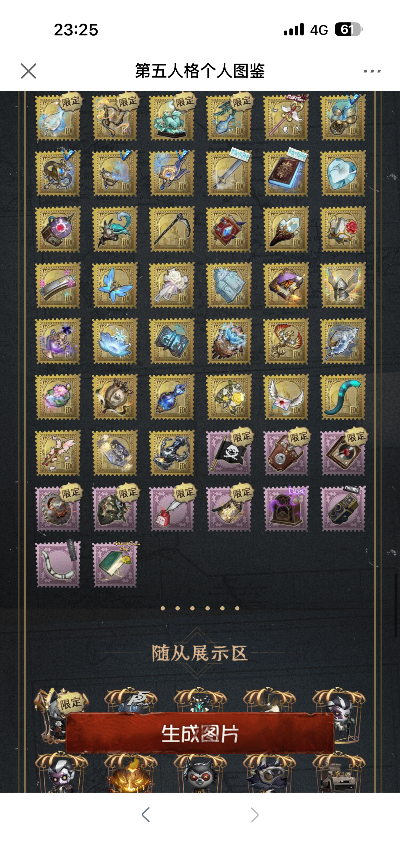This screenshot has height=868, width=400.
Task: Jump to the last pagination dot
Action: click(x=237, y=608)
